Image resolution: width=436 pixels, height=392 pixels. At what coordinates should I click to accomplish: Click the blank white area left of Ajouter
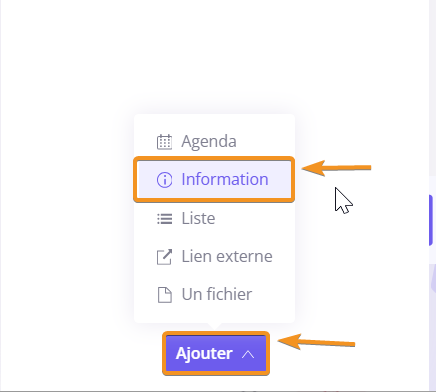[82, 353]
